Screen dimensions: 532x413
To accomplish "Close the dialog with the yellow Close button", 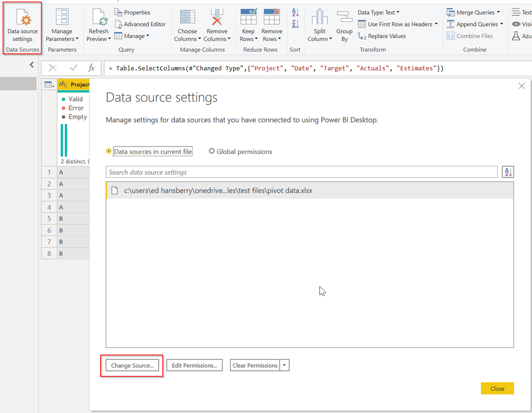I will click(497, 388).
